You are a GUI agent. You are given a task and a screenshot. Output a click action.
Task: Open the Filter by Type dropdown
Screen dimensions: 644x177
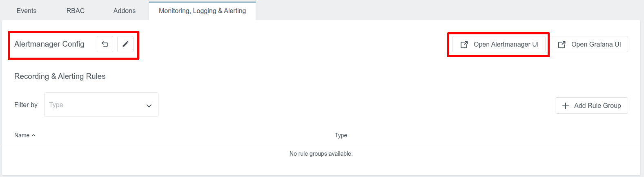tap(96, 105)
